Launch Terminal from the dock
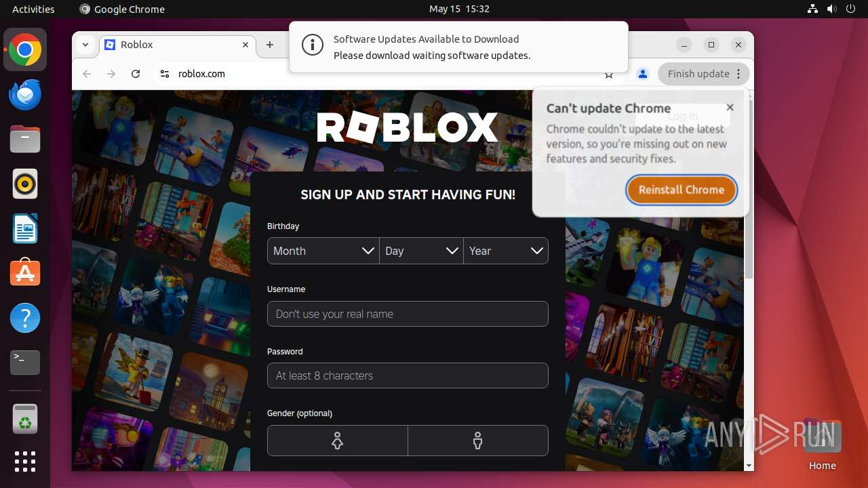The image size is (868, 488). pyautogui.click(x=25, y=363)
